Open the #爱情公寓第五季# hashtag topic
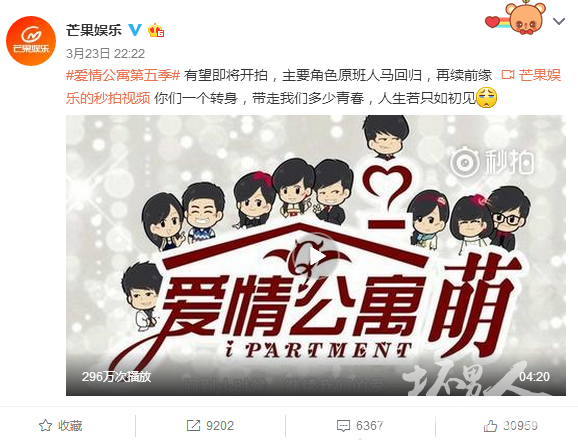The height and width of the screenshot is (440, 578). pyautogui.click(x=123, y=76)
